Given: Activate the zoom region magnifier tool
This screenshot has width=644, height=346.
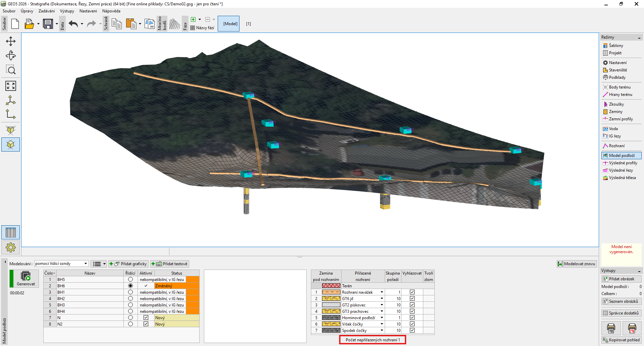Looking at the screenshot, I should [11, 70].
